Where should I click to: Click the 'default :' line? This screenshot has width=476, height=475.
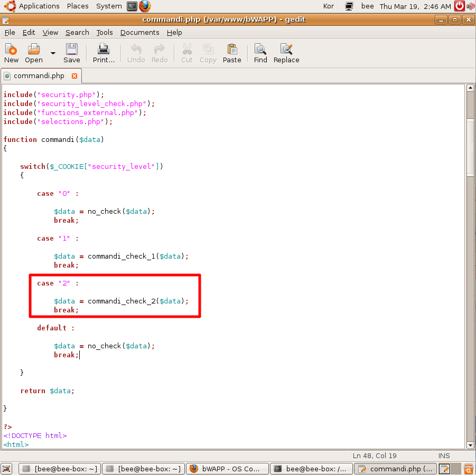point(55,328)
